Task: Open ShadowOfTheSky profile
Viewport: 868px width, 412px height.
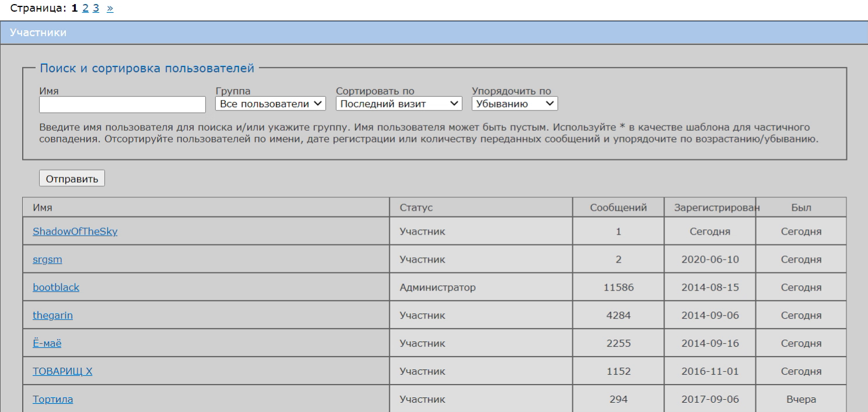Action: pyautogui.click(x=75, y=232)
